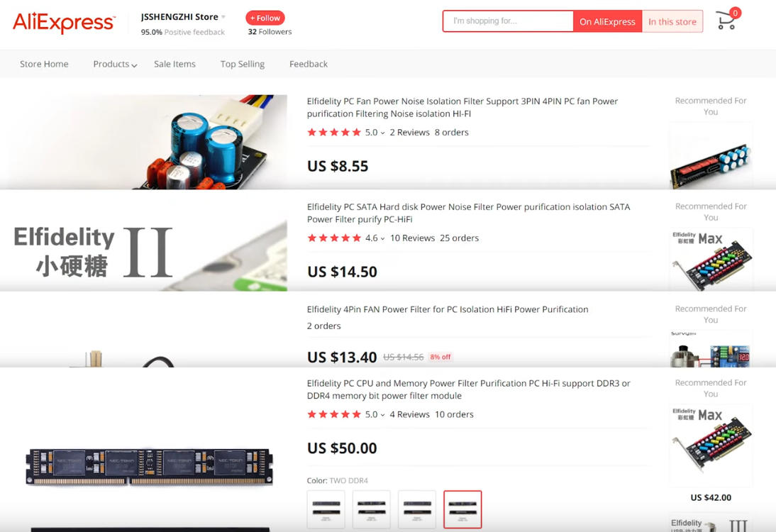Select the TWO DDR4 highlighted variant
The height and width of the screenshot is (532, 776).
(462, 509)
